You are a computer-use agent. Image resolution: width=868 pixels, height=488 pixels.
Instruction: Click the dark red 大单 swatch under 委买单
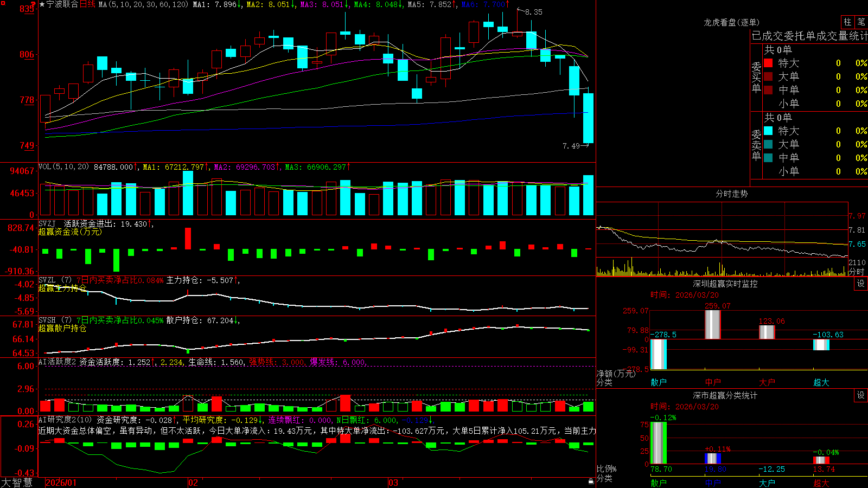click(x=768, y=76)
